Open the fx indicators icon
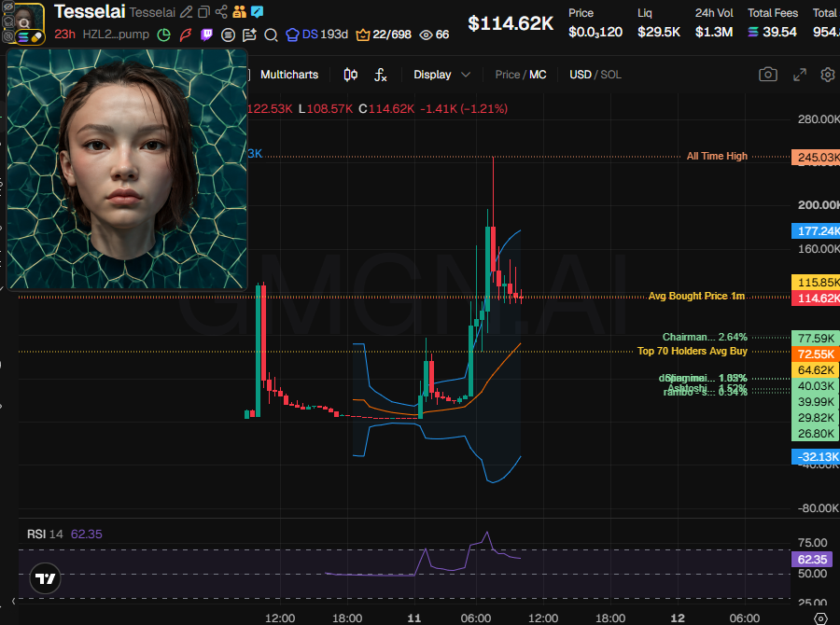The width and height of the screenshot is (840, 625). point(381,75)
